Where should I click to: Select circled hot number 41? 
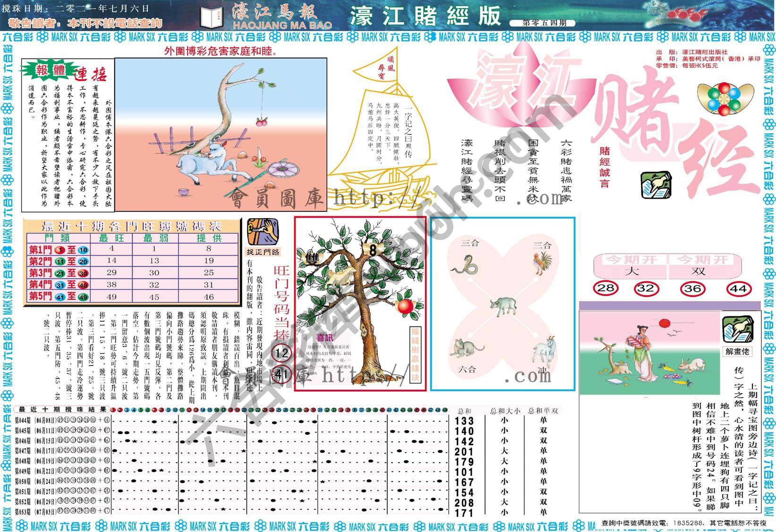tap(281, 375)
